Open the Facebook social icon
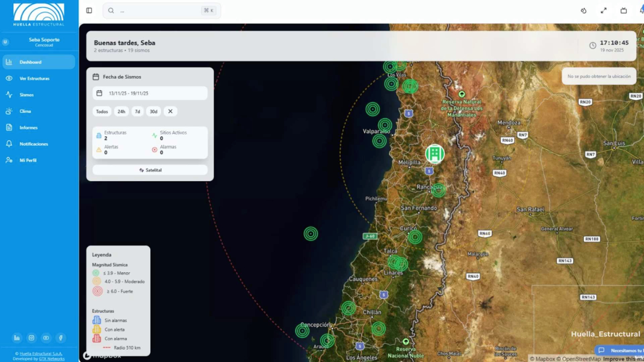This screenshot has height=362, width=644. pos(61,338)
